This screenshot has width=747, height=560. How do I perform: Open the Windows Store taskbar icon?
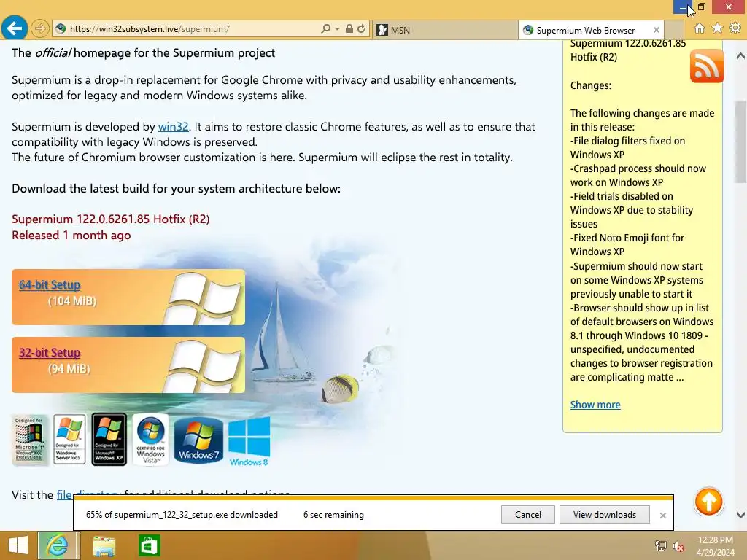click(x=149, y=545)
